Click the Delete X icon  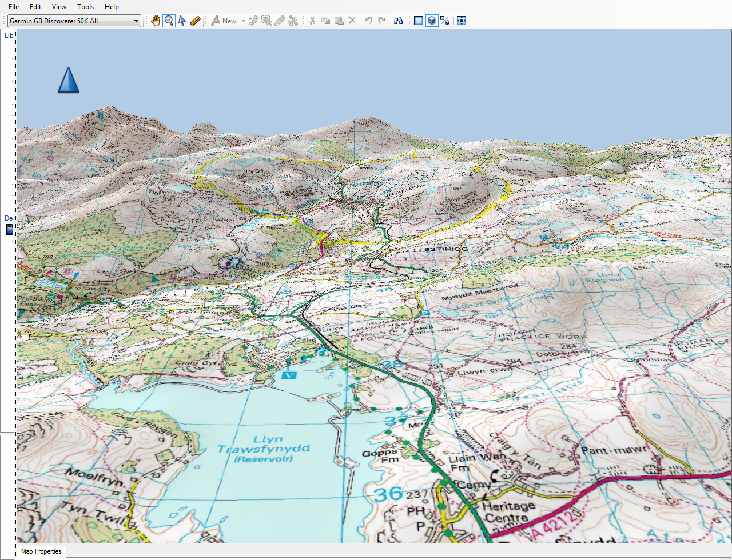352,21
